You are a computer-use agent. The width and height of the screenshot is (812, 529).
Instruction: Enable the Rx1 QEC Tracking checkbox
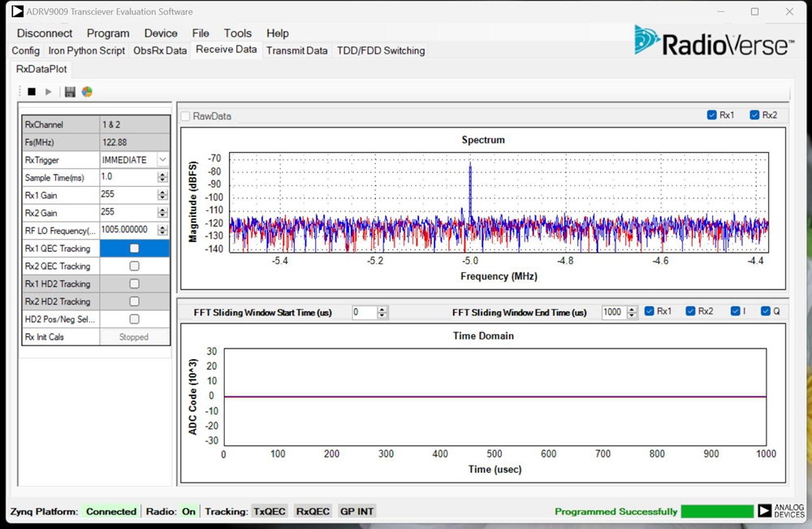click(135, 249)
